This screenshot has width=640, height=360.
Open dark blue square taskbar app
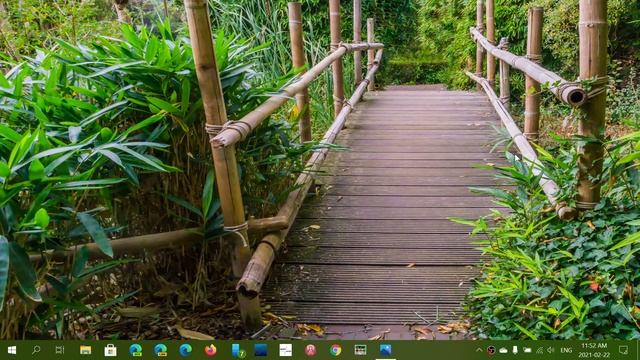pyautogui.click(x=260, y=350)
